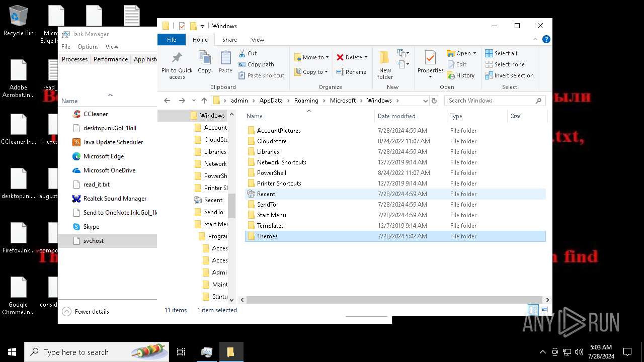Click Invert selection
The height and width of the screenshot is (362, 644).
click(509, 75)
